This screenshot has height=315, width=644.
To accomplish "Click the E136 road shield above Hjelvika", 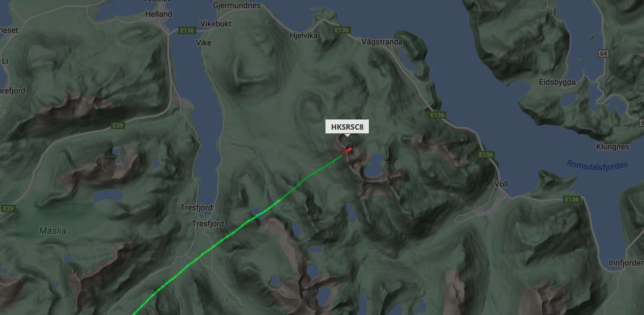I will 342,31.
